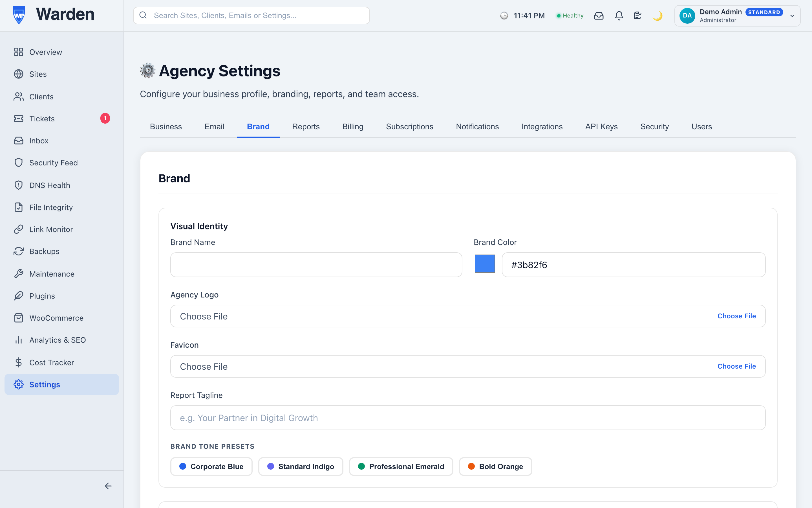Open the Sites globe icon

[x=18, y=74]
